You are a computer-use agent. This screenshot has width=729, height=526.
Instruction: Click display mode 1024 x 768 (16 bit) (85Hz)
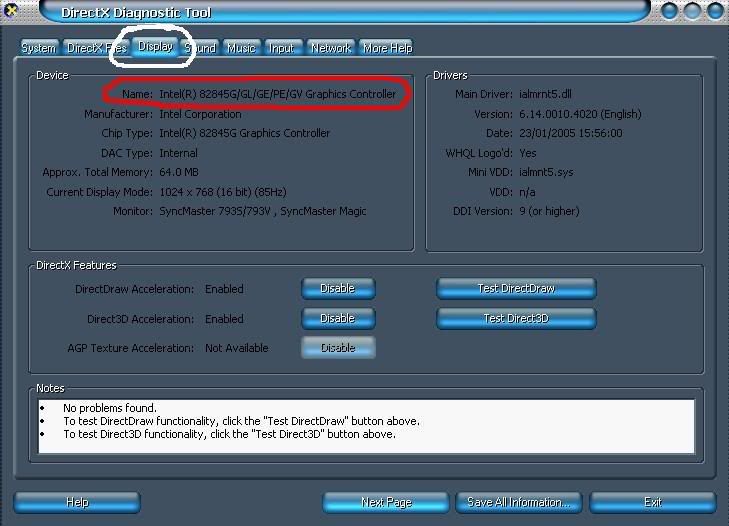click(x=223, y=192)
